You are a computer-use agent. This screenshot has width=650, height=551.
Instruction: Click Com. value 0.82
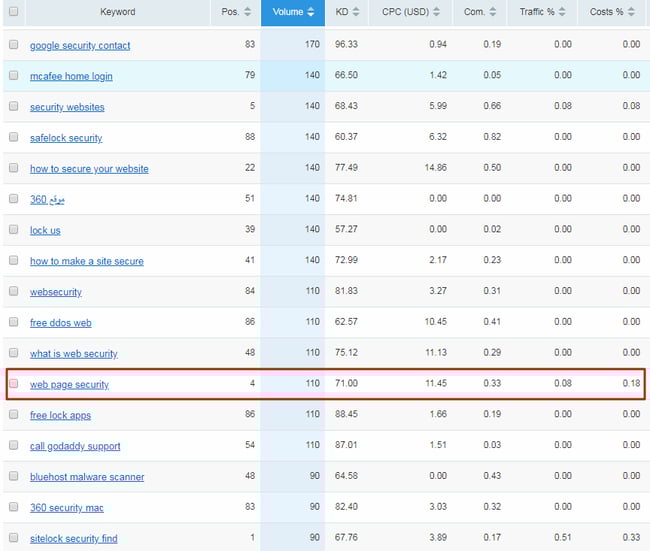tap(492, 136)
